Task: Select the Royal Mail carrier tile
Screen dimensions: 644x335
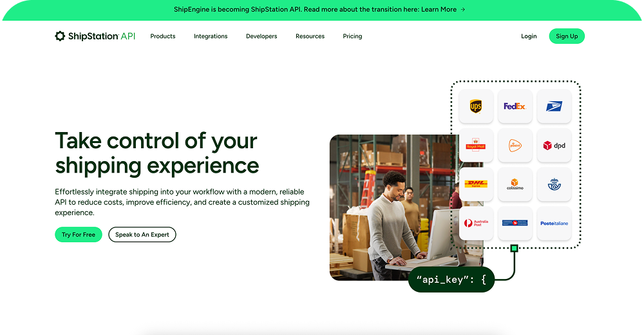Action: point(476,146)
